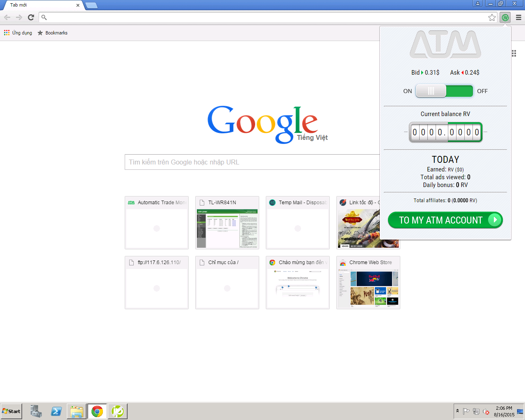Click the 'Earned: RV ($0)' text

(445, 169)
